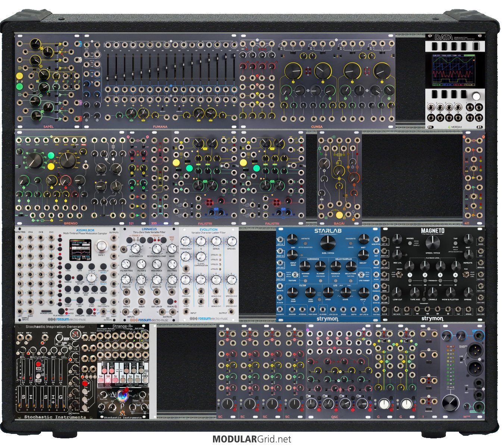Click the SIZE / PITCH knob on Starlab
This screenshot has height=447, width=504.
328,242
